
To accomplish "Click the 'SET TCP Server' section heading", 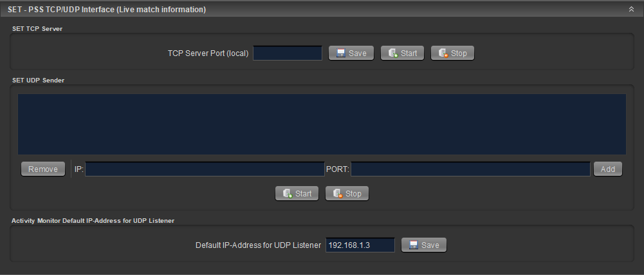I will click(x=37, y=28).
